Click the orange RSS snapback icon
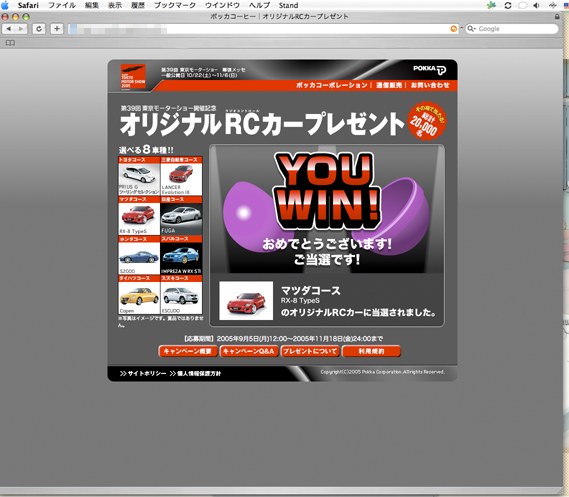 click(453, 29)
